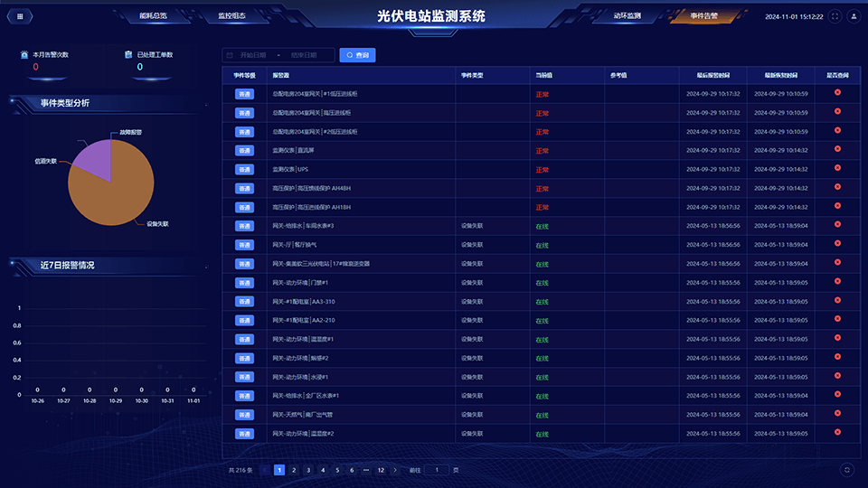Open the 监控组态 tab
The height and width of the screenshot is (488, 868).
231,16
